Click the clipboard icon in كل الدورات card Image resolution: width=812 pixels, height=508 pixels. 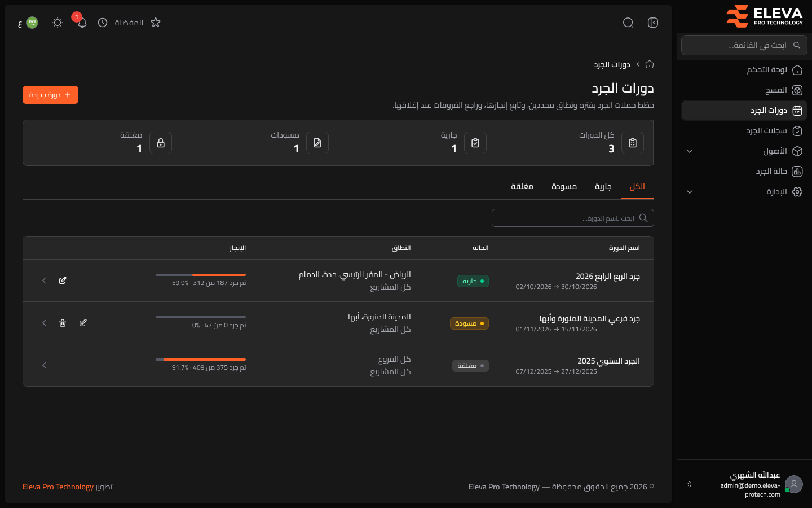tap(633, 143)
